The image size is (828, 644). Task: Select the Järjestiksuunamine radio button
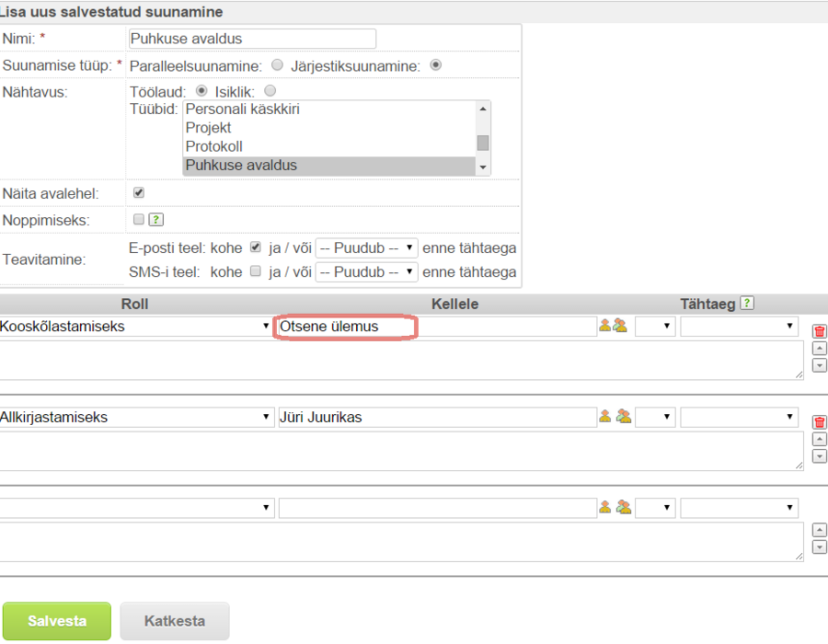[x=436, y=65]
